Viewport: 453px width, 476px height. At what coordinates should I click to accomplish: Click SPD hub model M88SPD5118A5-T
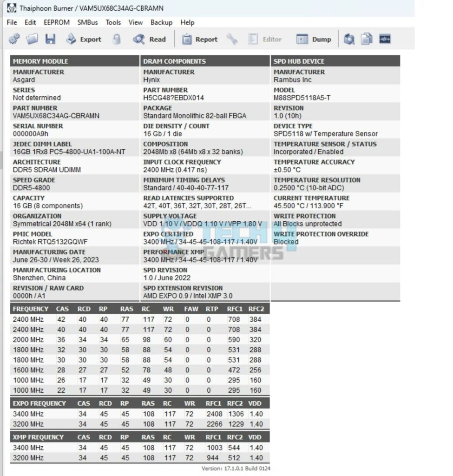[x=302, y=98]
